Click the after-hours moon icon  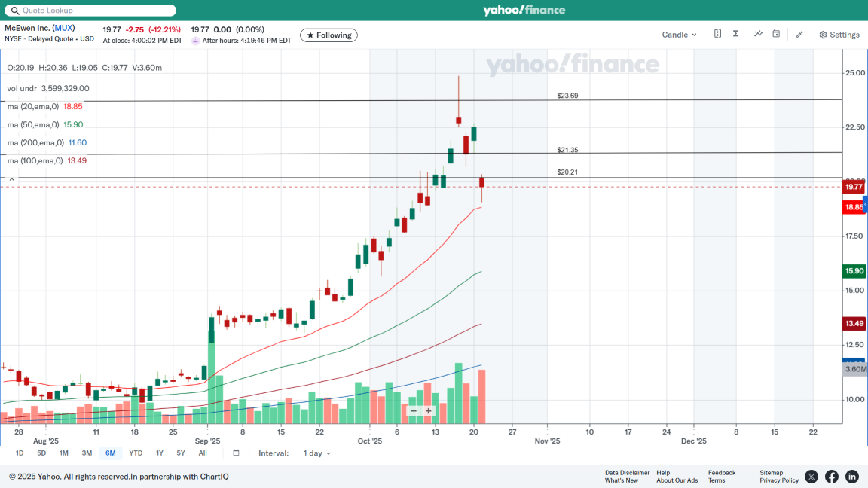coord(195,41)
